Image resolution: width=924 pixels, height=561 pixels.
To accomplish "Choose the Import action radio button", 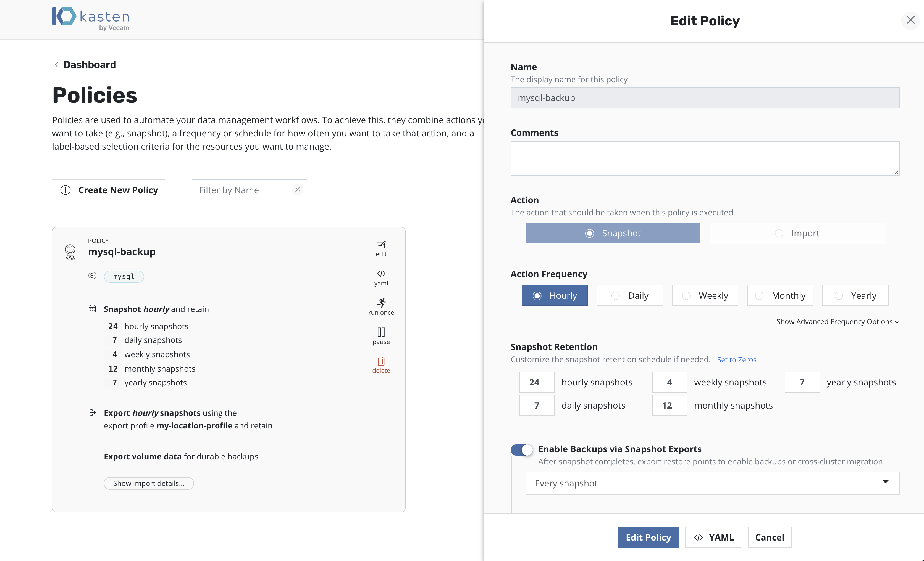I will [779, 234].
